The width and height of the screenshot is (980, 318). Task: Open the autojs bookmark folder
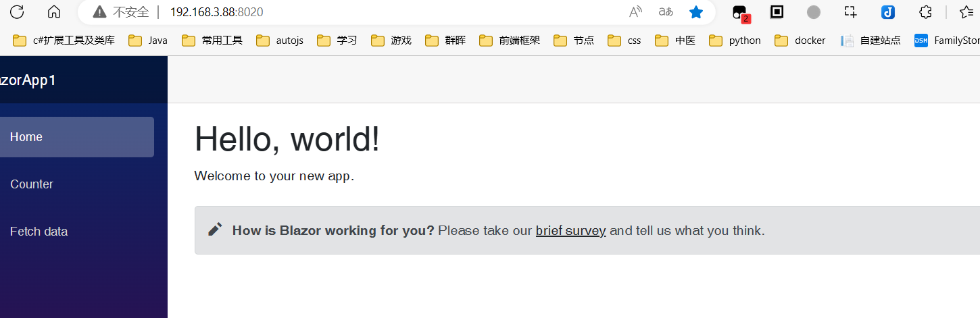(280, 41)
